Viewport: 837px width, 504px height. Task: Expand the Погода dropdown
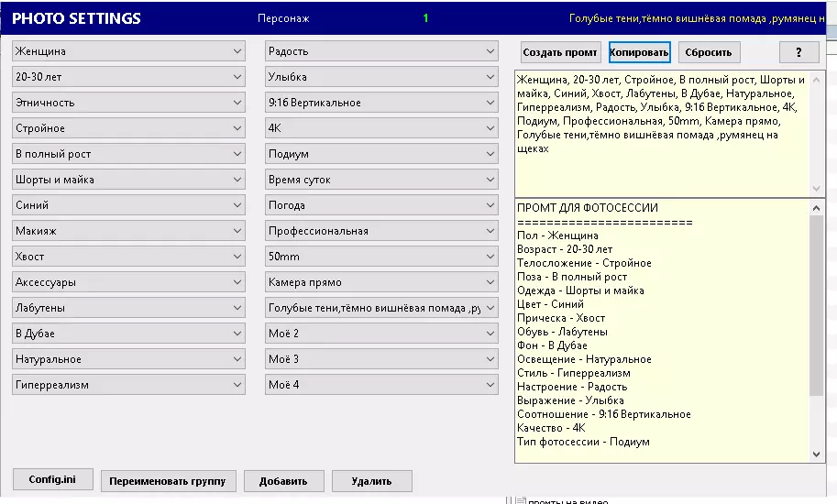(x=381, y=204)
